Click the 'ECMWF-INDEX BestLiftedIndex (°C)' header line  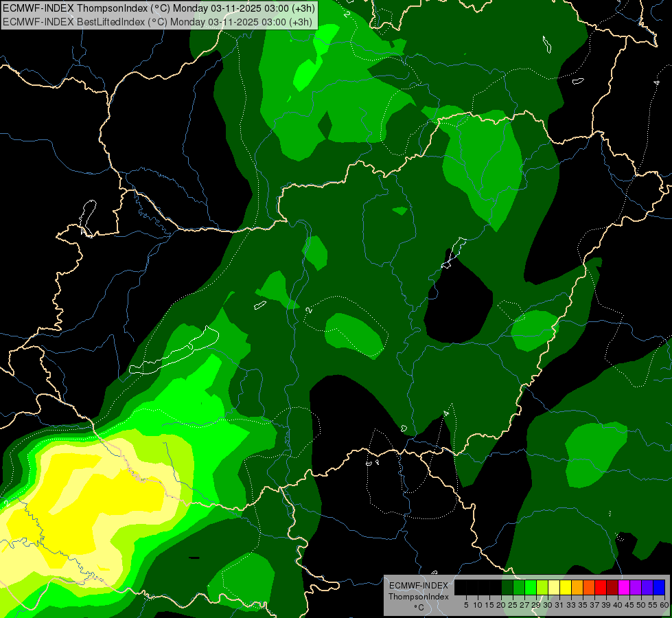coord(158,22)
